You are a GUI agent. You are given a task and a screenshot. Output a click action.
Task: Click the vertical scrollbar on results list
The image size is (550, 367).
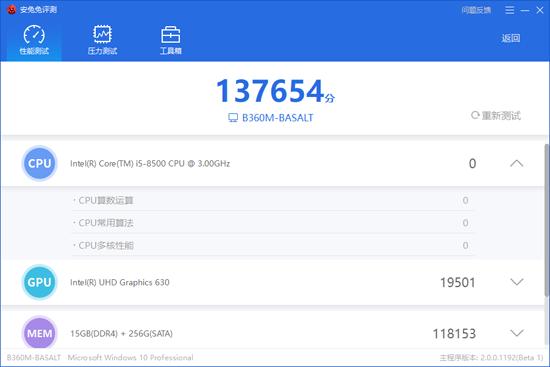click(x=546, y=220)
